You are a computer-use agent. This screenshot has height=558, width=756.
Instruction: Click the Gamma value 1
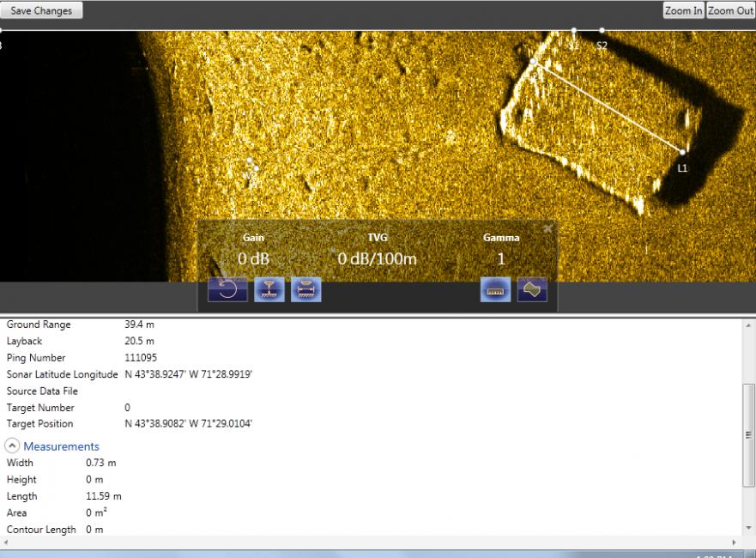pyautogui.click(x=501, y=259)
